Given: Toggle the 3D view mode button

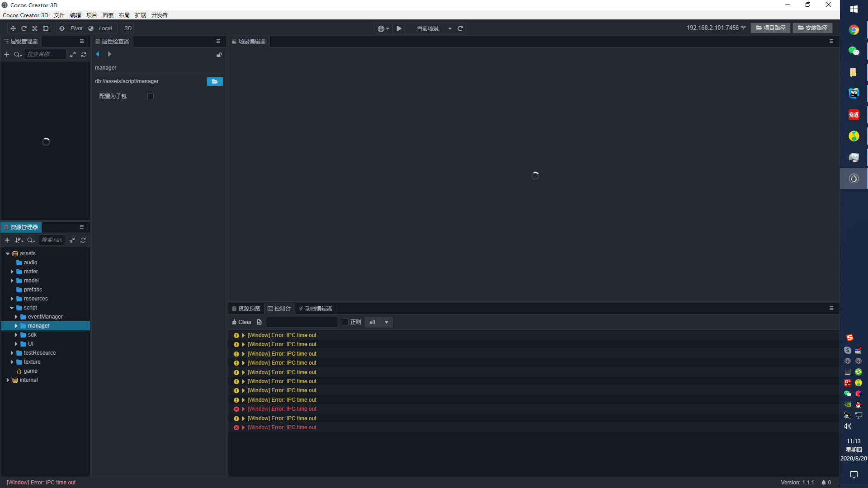Looking at the screenshot, I should tap(128, 28).
